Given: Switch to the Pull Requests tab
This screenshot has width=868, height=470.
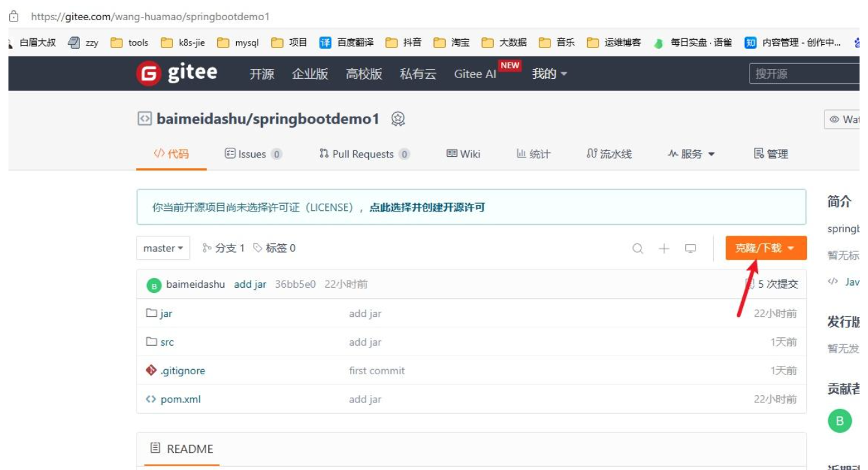Looking at the screenshot, I should [364, 154].
